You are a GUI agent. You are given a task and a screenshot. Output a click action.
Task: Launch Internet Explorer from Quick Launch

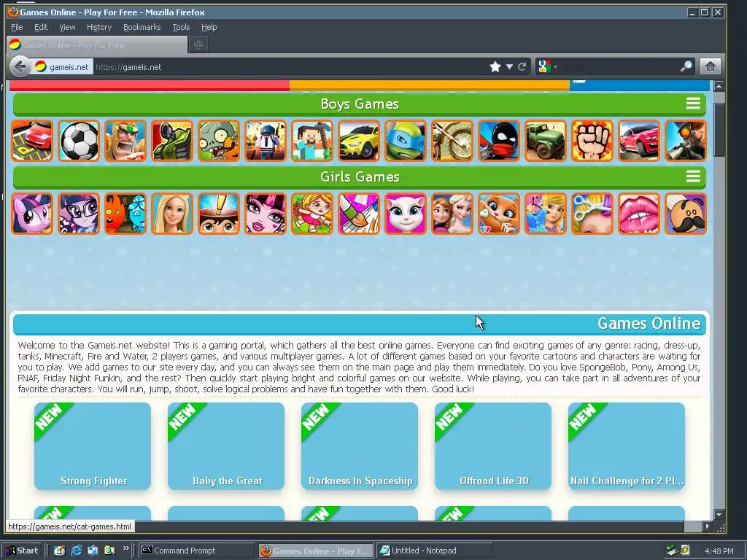tap(76, 551)
